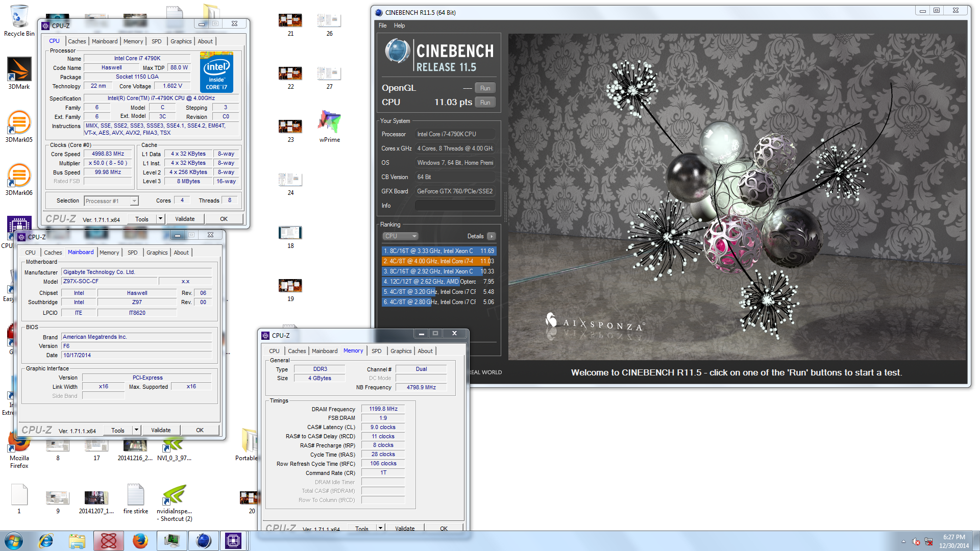The width and height of the screenshot is (980, 551).
Task: Run the CINEBENCH OpenGL test
Action: coord(485,88)
